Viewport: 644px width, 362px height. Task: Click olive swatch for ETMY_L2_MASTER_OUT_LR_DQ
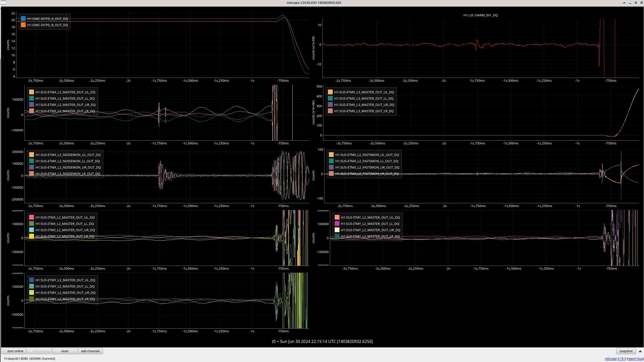[x=32, y=299]
